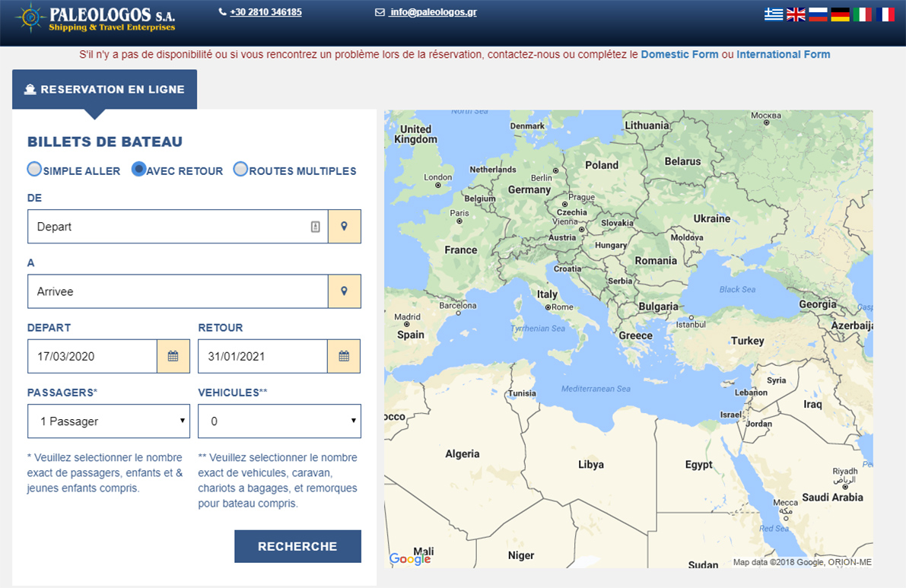Image resolution: width=906 pixels, height=588 pixels.
Task: Click the Recherche button
Action: (297, 546)
